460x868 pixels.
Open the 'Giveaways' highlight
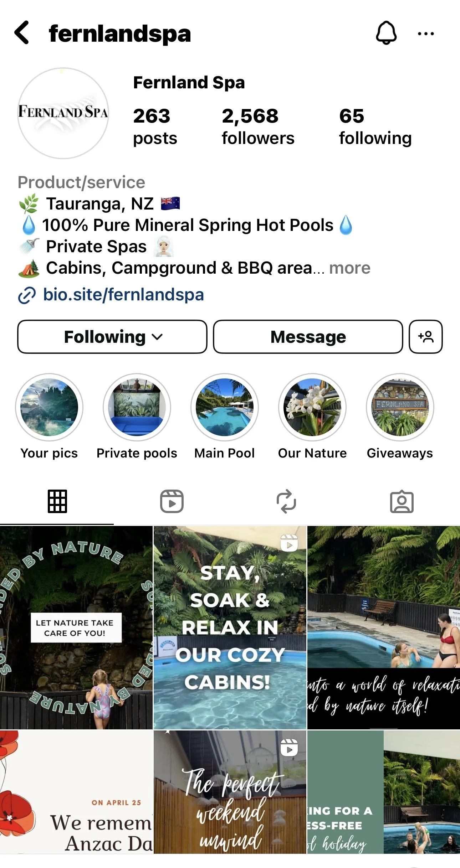[400, 407]
